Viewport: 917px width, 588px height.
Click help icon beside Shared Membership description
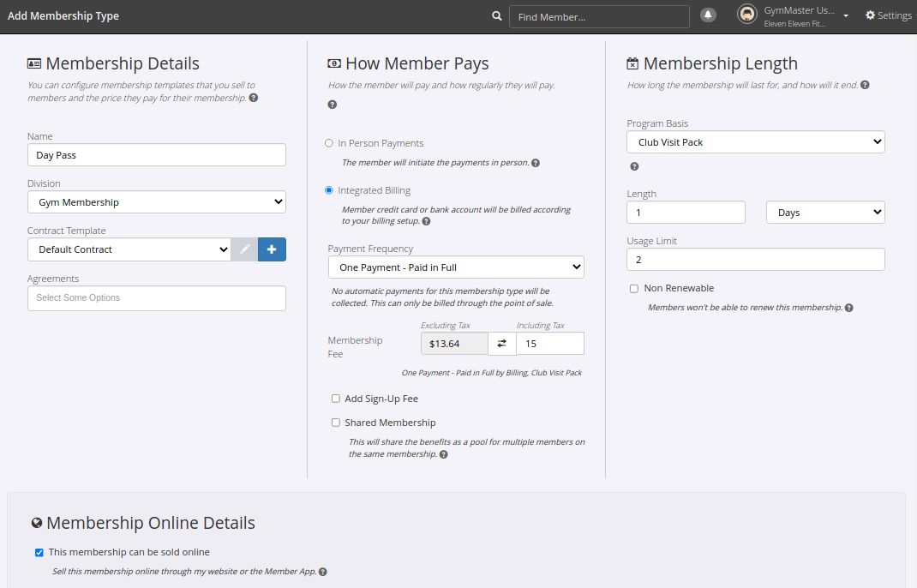(x=444, y=454)
